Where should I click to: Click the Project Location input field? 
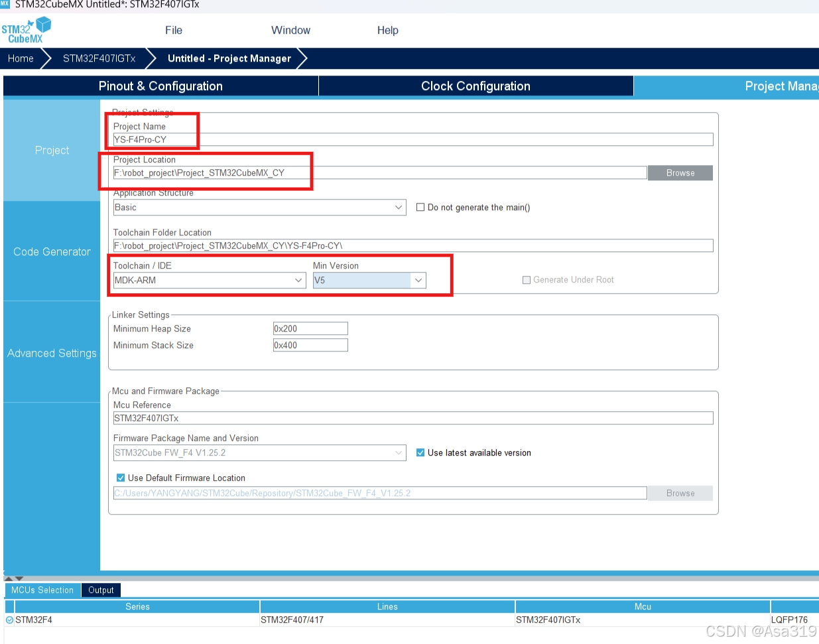coord(380,172)
